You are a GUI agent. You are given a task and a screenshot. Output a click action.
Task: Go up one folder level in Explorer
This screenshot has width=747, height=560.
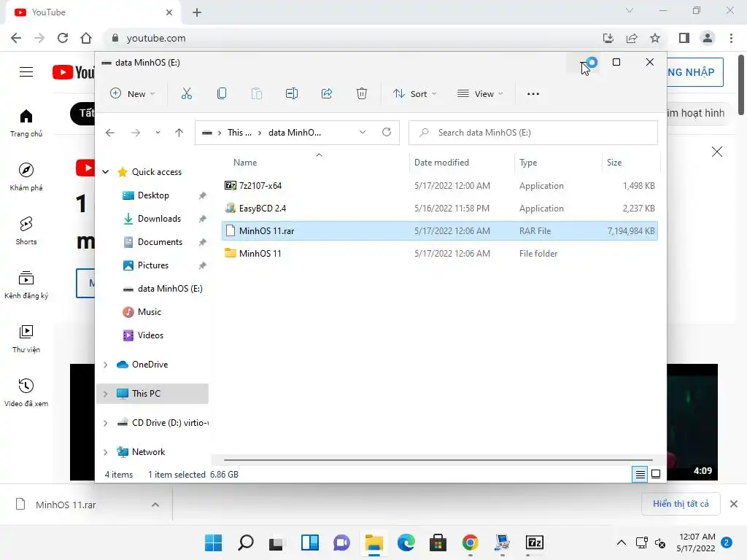tap(179, 133)
